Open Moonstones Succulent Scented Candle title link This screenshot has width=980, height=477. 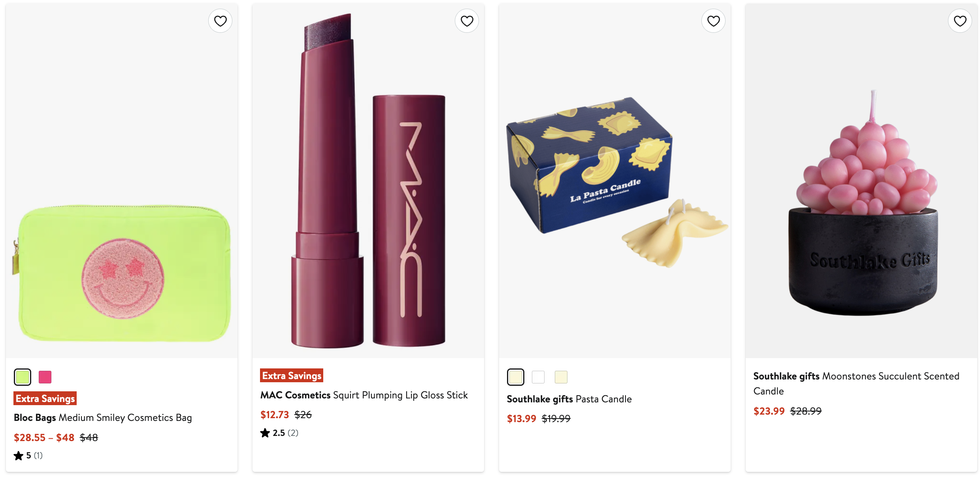click(x=856, y=383)
